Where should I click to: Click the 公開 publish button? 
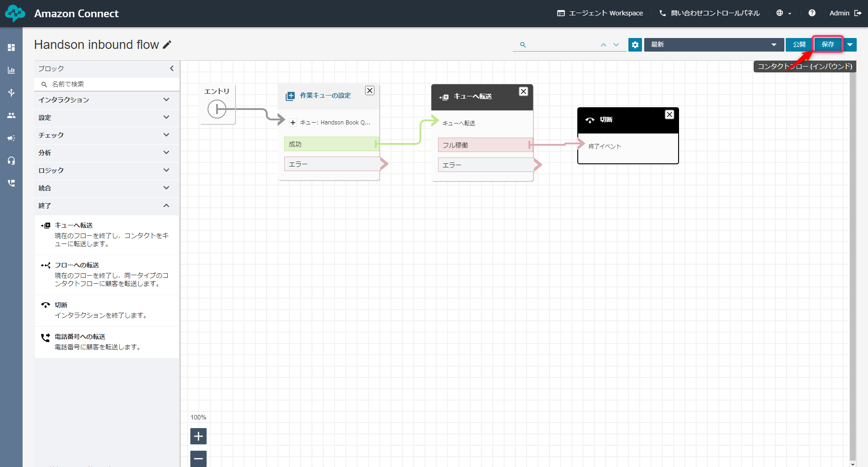click(x=799, y=45)
